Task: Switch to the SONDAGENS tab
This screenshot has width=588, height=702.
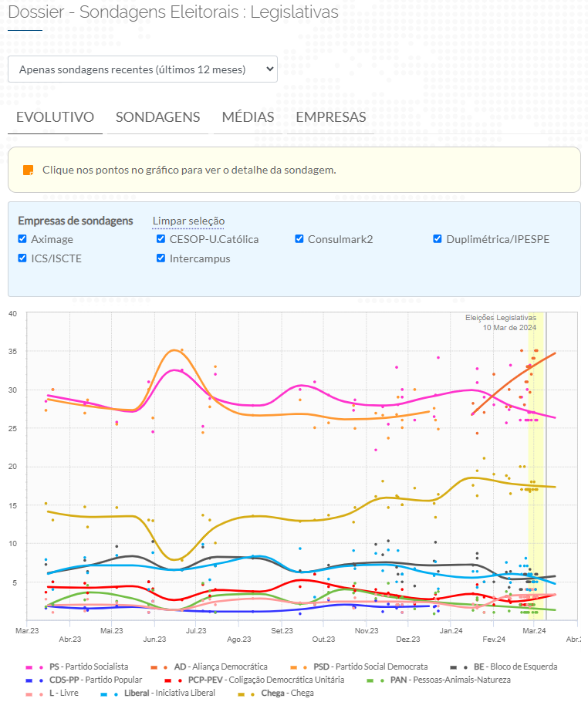Action: pyautogui.click(x=157, y=117)
